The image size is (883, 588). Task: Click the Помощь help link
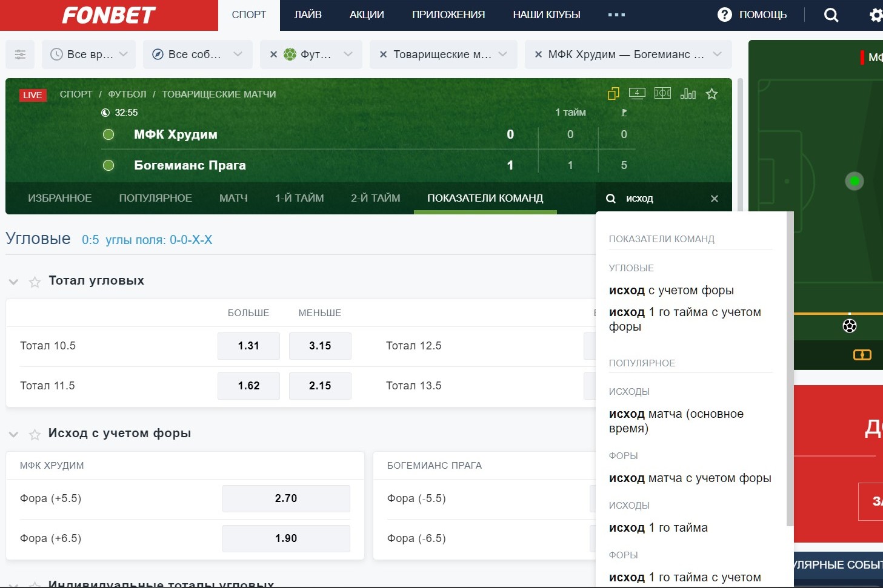click(x=763, y=15)
